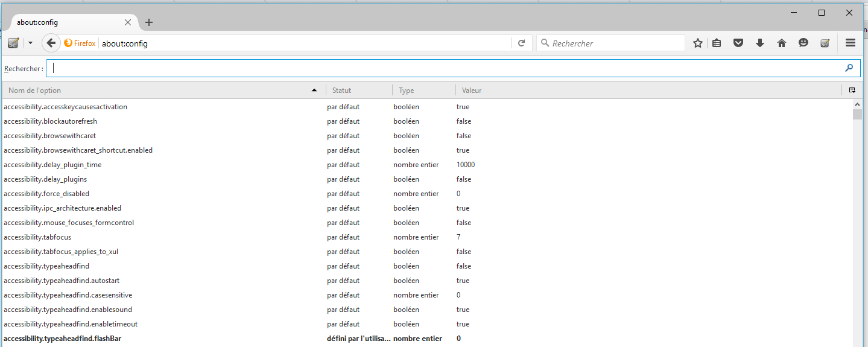The height and width of the screenshot is (347, 868).
Task: Show bookmarks list icon
Action: click(717, 43)
